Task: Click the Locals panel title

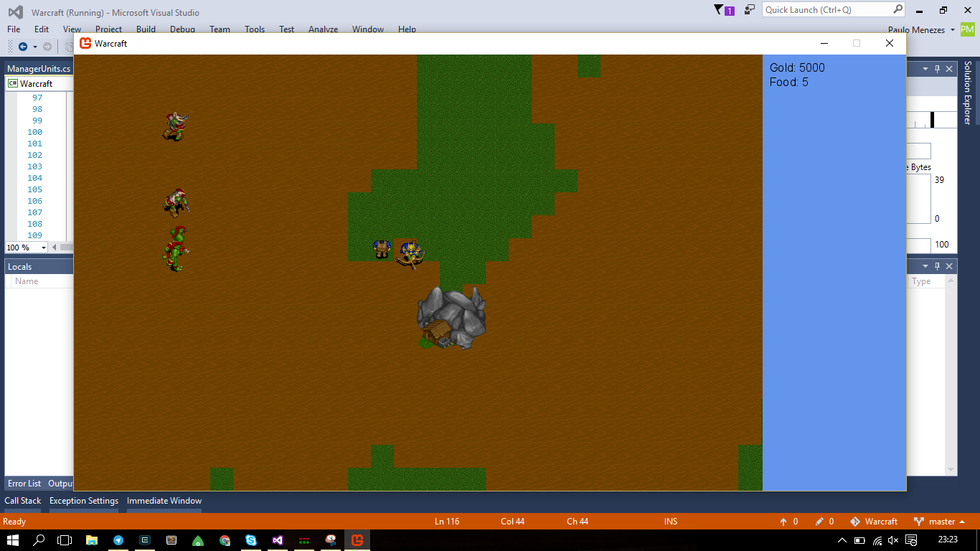Action: tap(20, 266)
